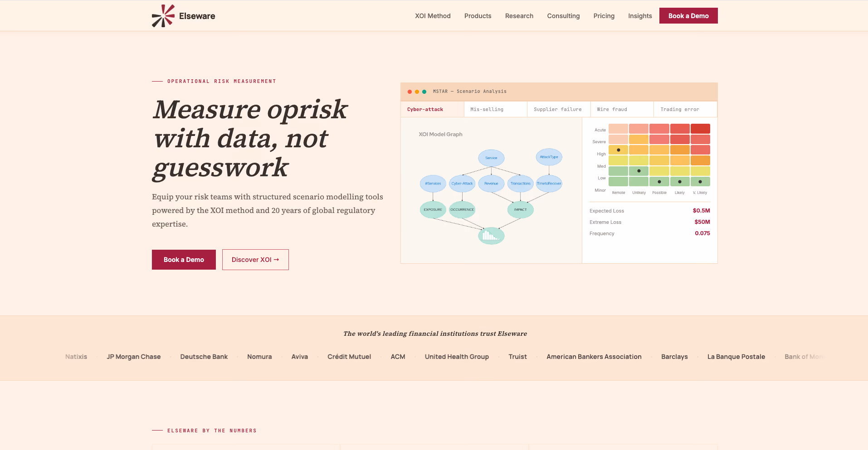Open the Consulting navigation link
The image size is (868, 450).
(563, 16)
